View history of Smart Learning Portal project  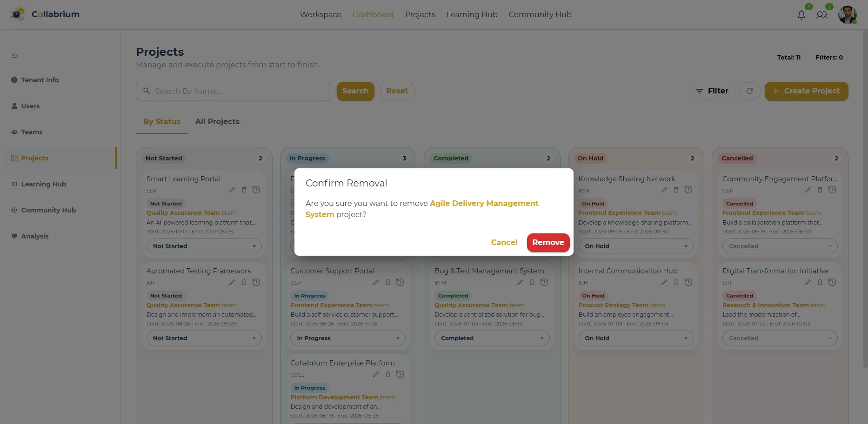(256, 190)
